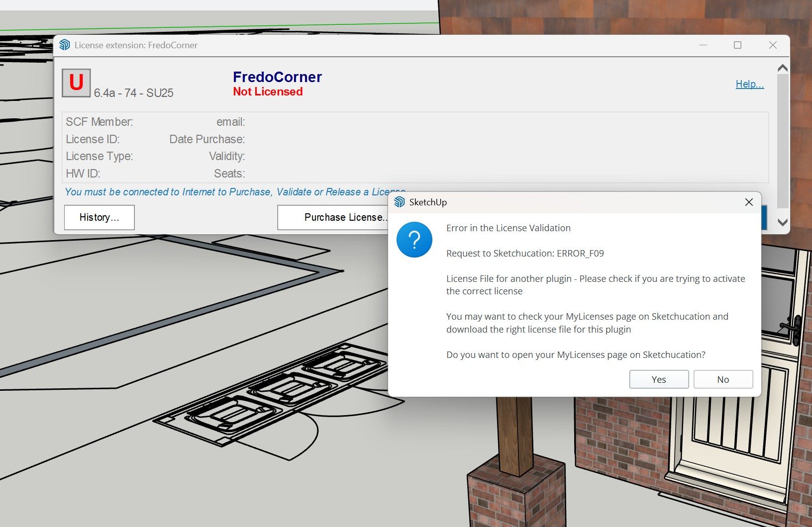Click the Purchase License button
This screenshot has height=527, width=812.
click(x=333, y=217)
